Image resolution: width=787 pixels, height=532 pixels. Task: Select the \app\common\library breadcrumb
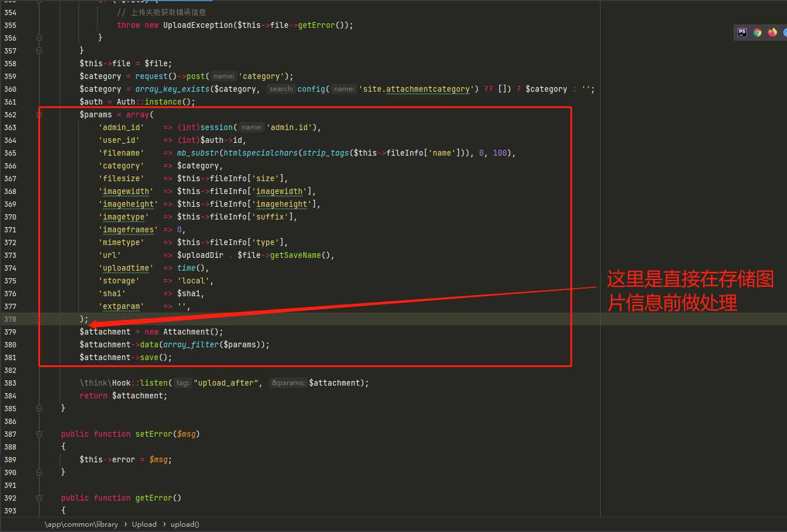click(x=81, y=524)
